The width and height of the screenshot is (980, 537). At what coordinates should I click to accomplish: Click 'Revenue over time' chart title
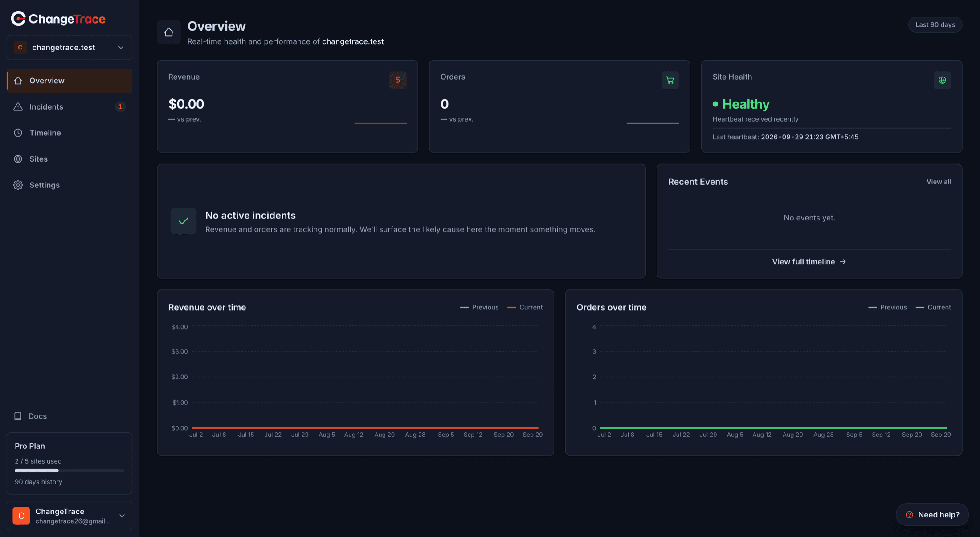tap(207, 308)
